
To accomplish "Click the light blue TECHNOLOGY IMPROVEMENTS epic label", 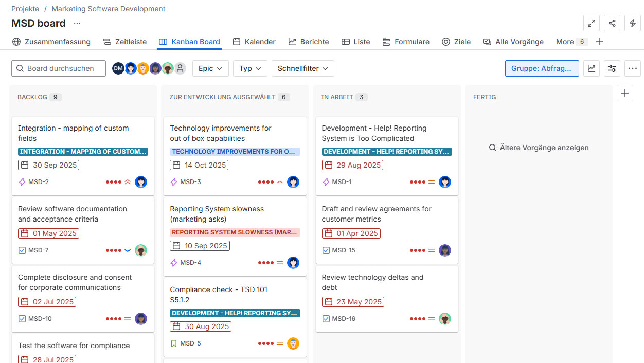I will (235, 152).
